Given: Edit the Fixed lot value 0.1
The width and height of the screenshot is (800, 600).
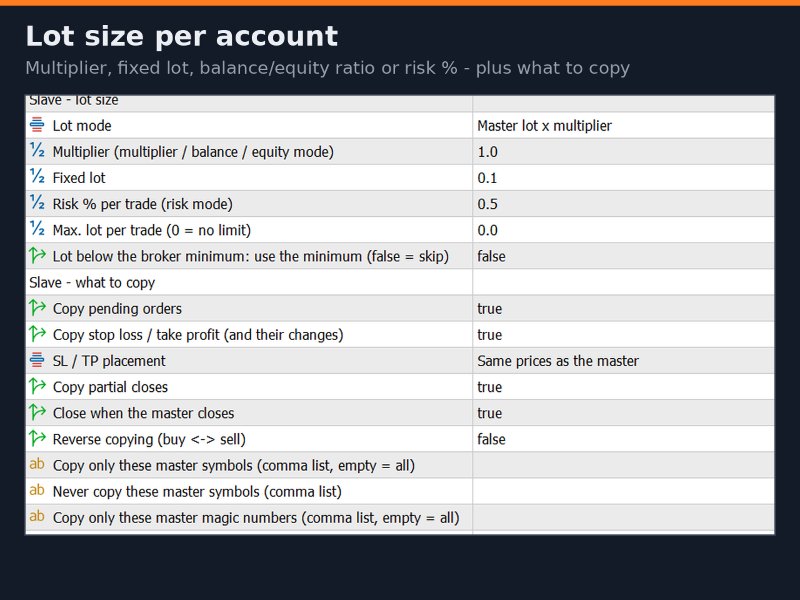Looking at the screenshot, I should [623, 178].
